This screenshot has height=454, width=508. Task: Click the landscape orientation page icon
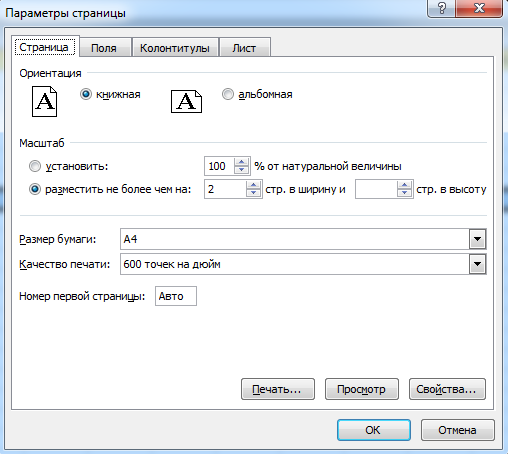point(186,101)
